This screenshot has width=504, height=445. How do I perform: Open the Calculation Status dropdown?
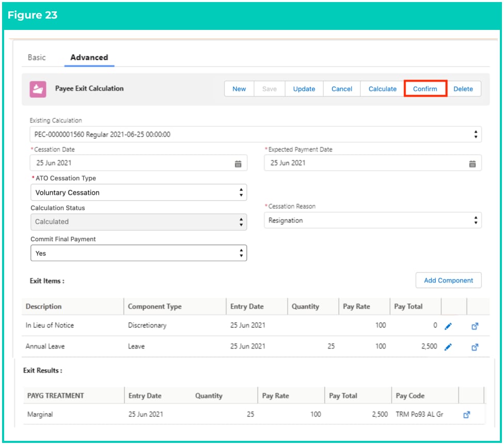[x=138, y=221]
